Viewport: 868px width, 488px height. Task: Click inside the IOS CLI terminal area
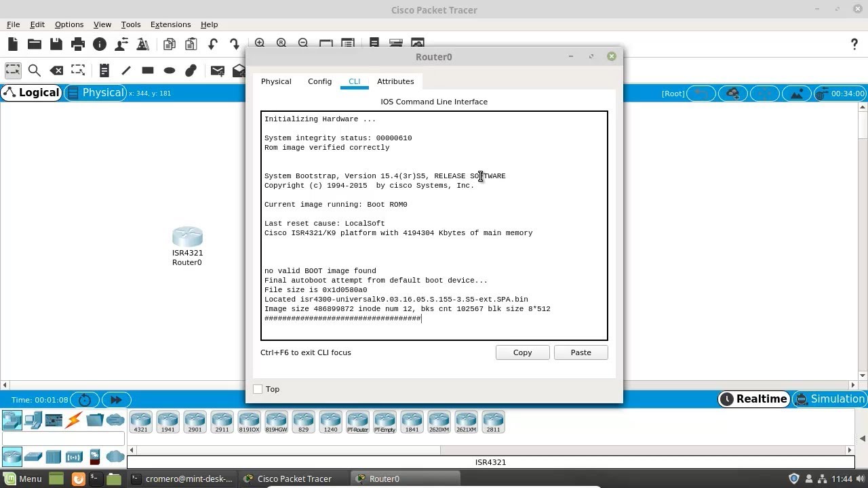(x=434, y=226)
